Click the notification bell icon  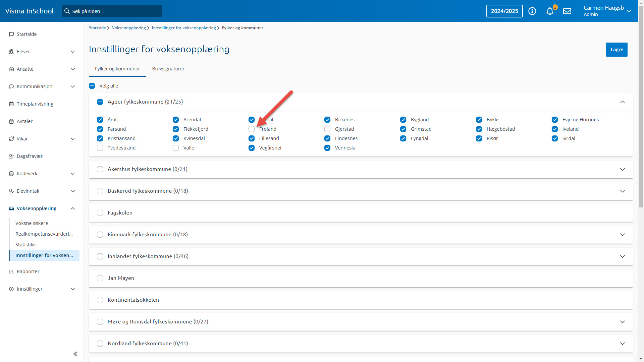coord(549,11)
